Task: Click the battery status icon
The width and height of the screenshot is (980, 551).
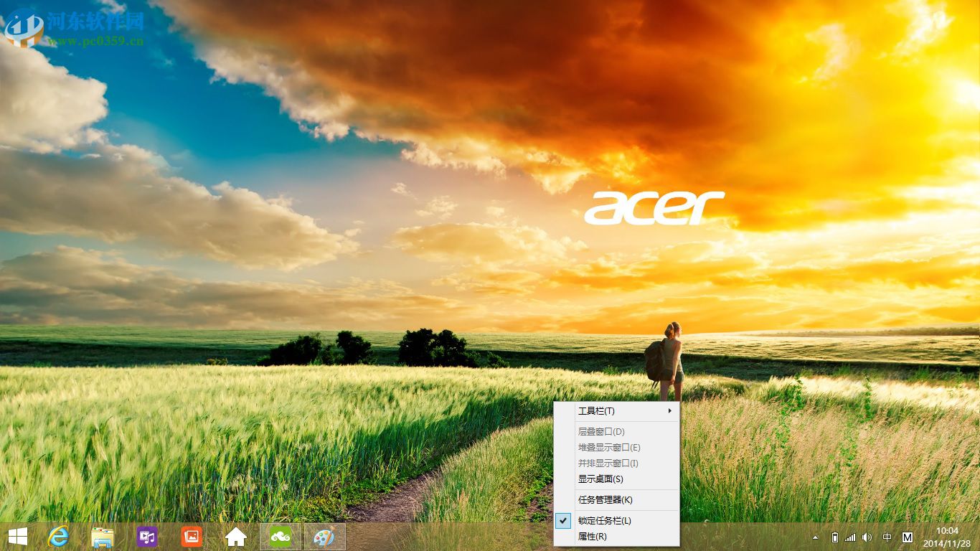Action: click(x=835, y=537)
